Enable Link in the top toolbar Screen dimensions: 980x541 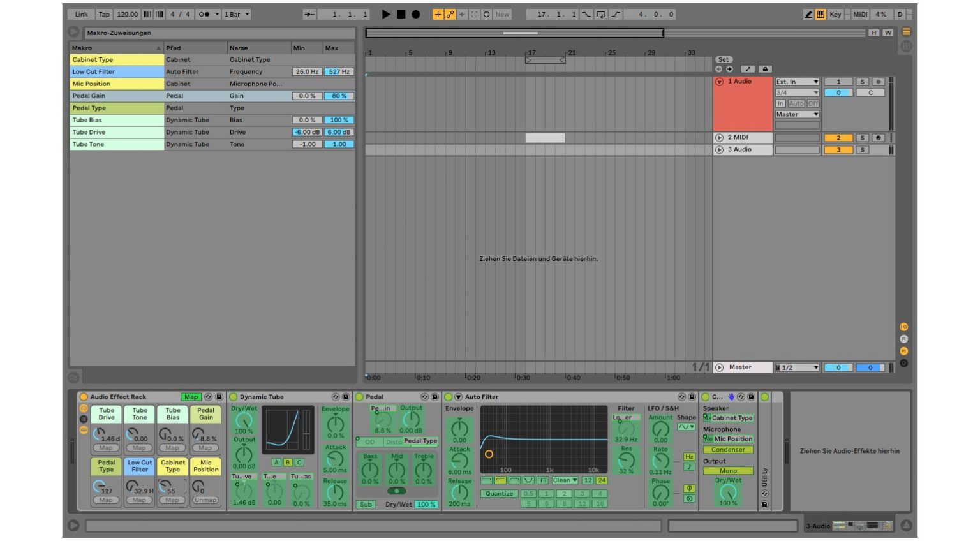coord(81,14)
